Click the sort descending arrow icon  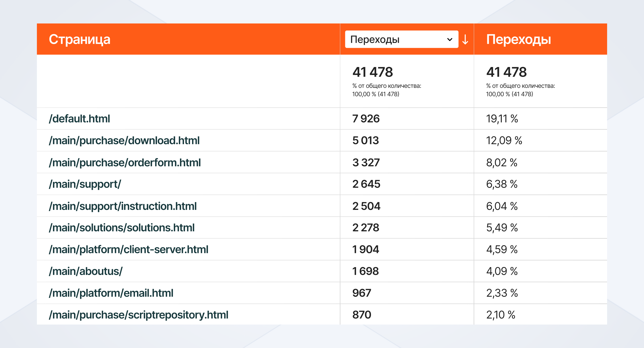tap(465, 40)
